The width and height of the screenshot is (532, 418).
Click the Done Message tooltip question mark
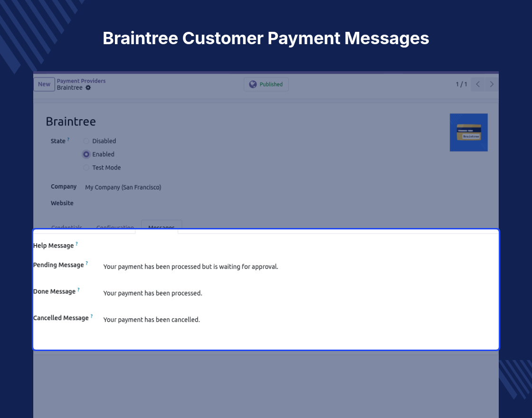click(78, 290)
